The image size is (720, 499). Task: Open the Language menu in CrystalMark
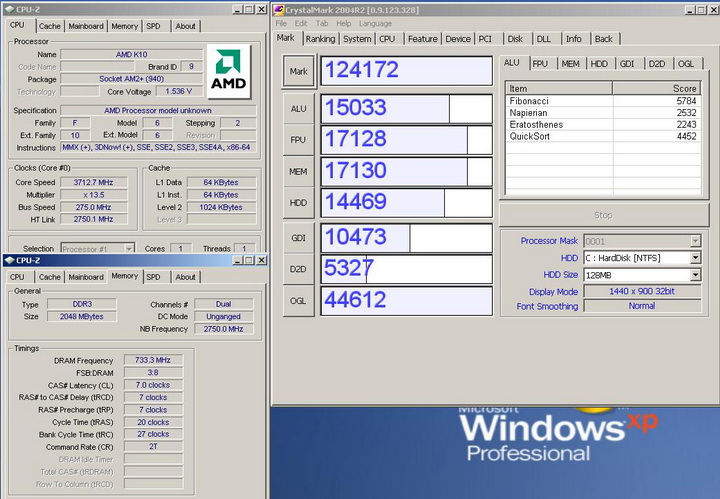point(375,23)
